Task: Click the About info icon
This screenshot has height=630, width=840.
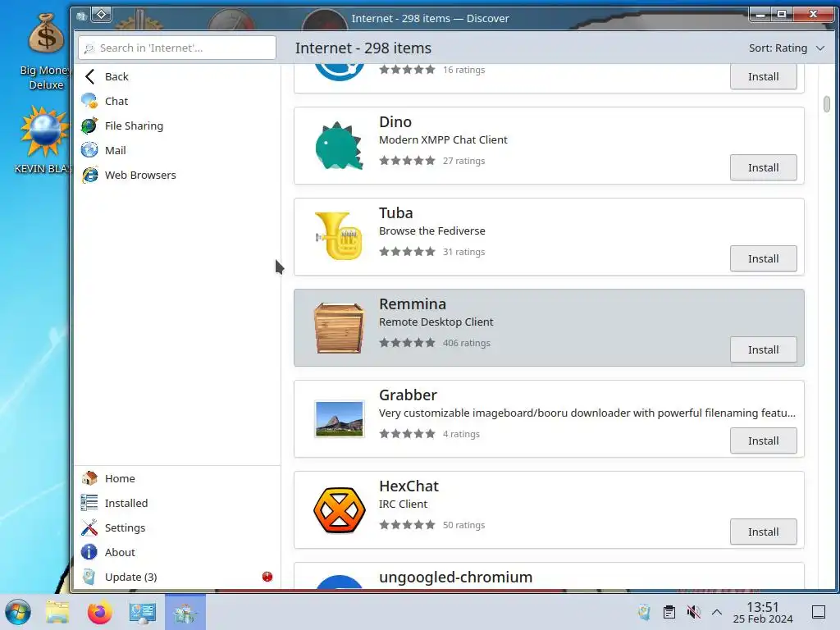Action: [x=89, y=552]
